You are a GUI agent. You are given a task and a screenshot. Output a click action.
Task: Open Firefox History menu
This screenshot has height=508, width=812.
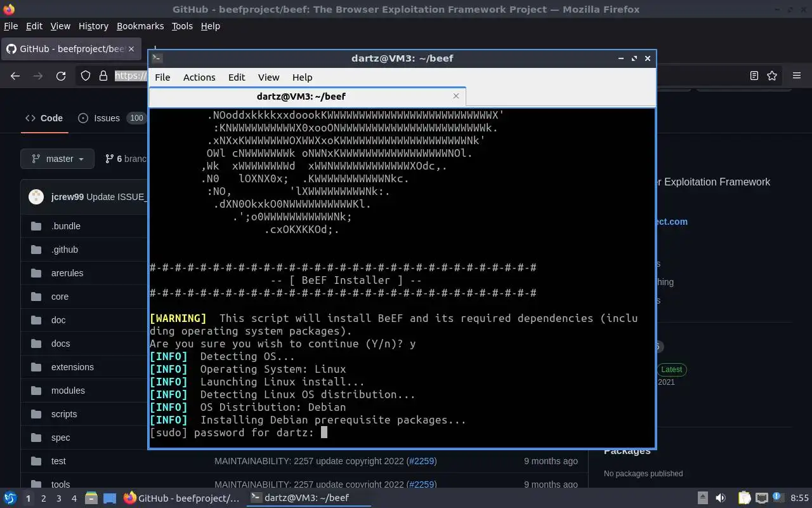(93, 26)
